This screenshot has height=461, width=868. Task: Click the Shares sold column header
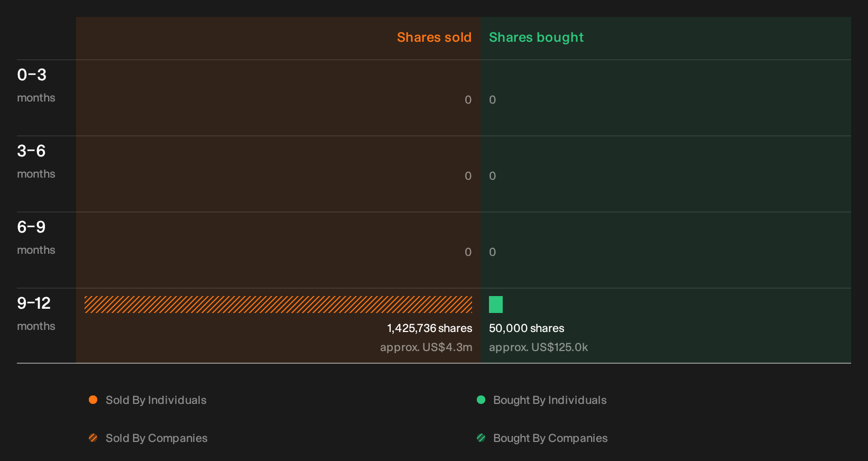(434, 38)
